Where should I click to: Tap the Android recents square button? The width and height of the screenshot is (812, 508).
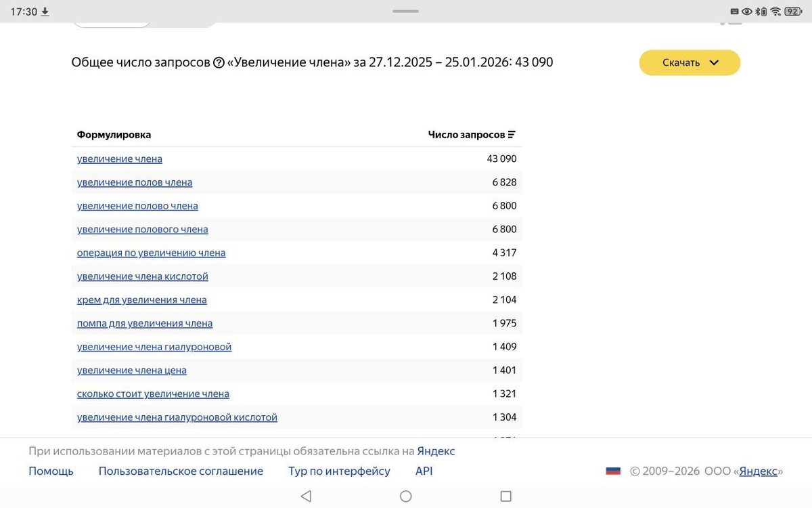[505, 496]
